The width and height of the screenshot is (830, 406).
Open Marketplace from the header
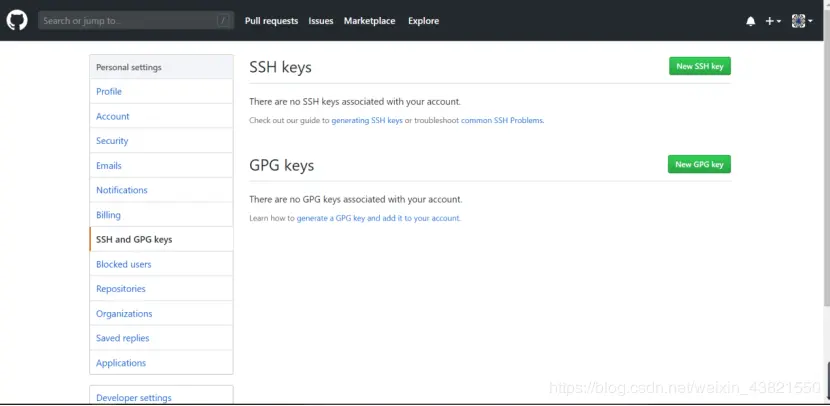[369, 21]
